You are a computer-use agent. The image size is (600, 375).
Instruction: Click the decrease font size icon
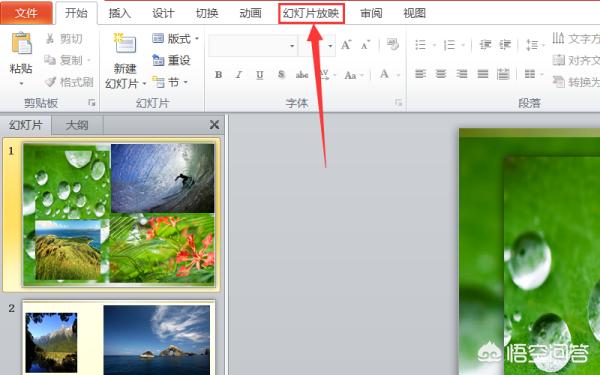tap(365, 45)
